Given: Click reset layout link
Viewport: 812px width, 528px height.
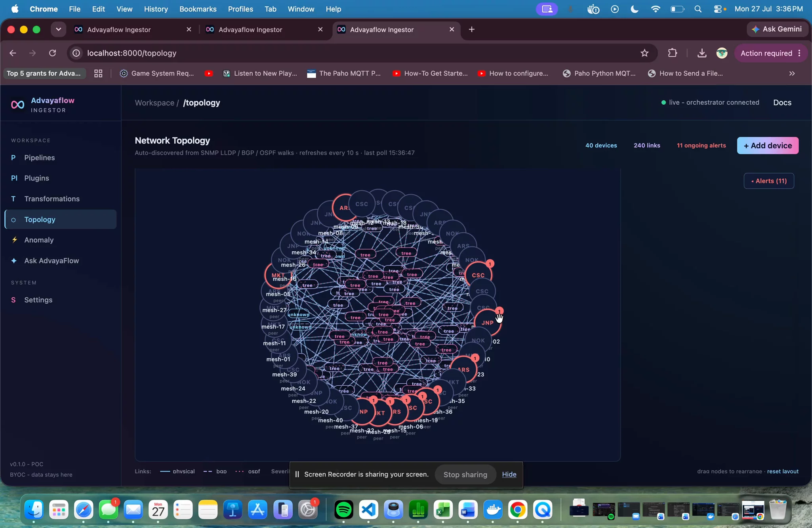Looking at the screenshot, I should coord(783,471).
